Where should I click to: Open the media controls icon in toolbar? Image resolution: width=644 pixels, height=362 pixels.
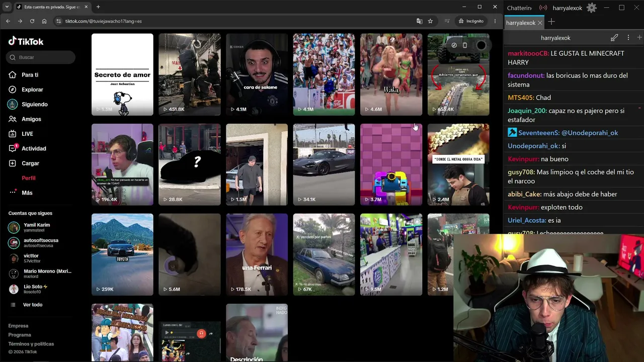447,21
